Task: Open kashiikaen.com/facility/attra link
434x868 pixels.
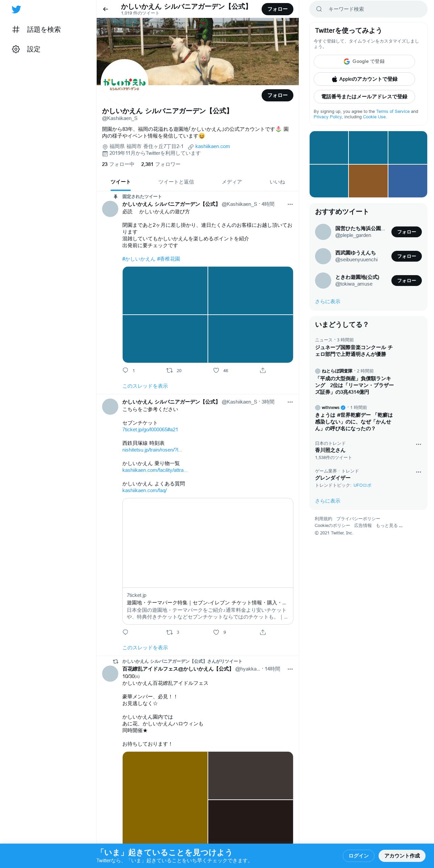Action: (x=155, y=470)
